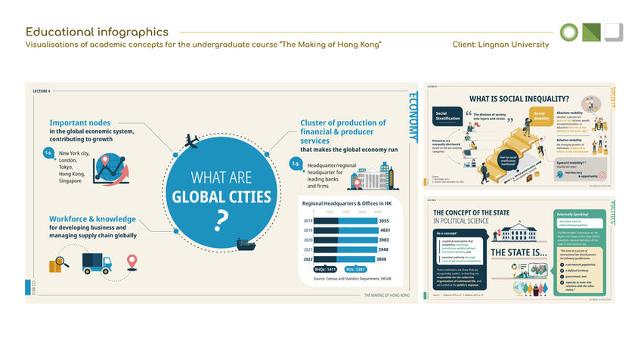The image size is (644, 362).
Task: Click the green diagonal square logo icon
Action: [591, 32]
